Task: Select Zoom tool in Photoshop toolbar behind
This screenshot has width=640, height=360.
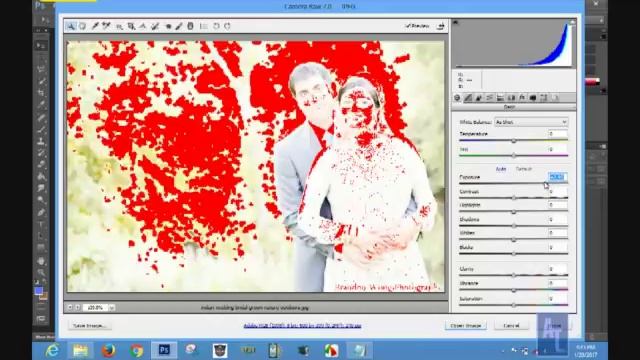Action: [41, 272]
